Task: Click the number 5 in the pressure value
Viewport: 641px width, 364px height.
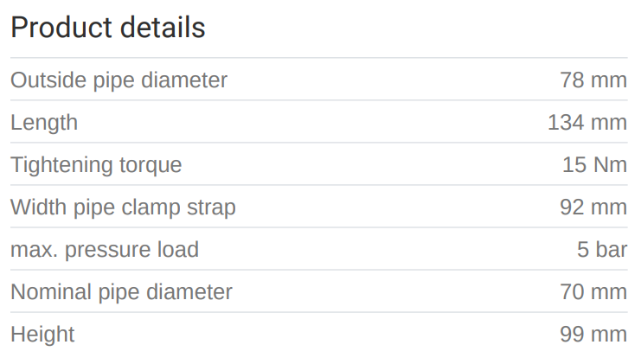Action: 583,250
